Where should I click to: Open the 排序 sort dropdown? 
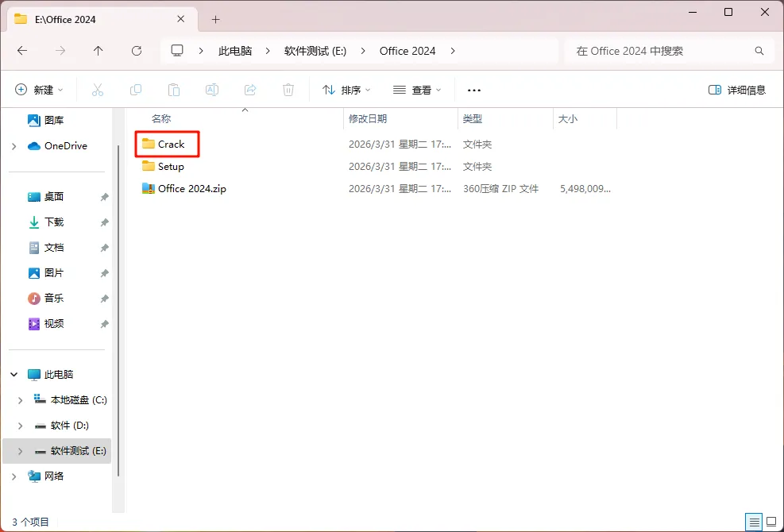tap(346, 90)
